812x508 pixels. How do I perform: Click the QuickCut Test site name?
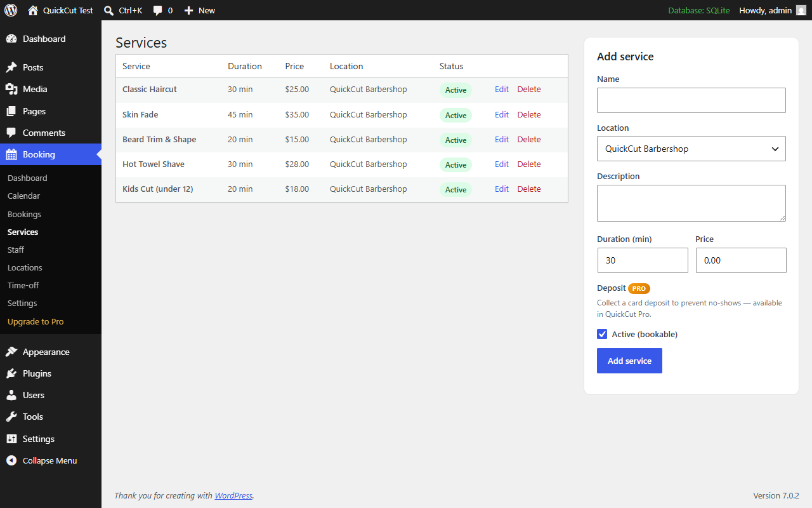click(68, 10)
